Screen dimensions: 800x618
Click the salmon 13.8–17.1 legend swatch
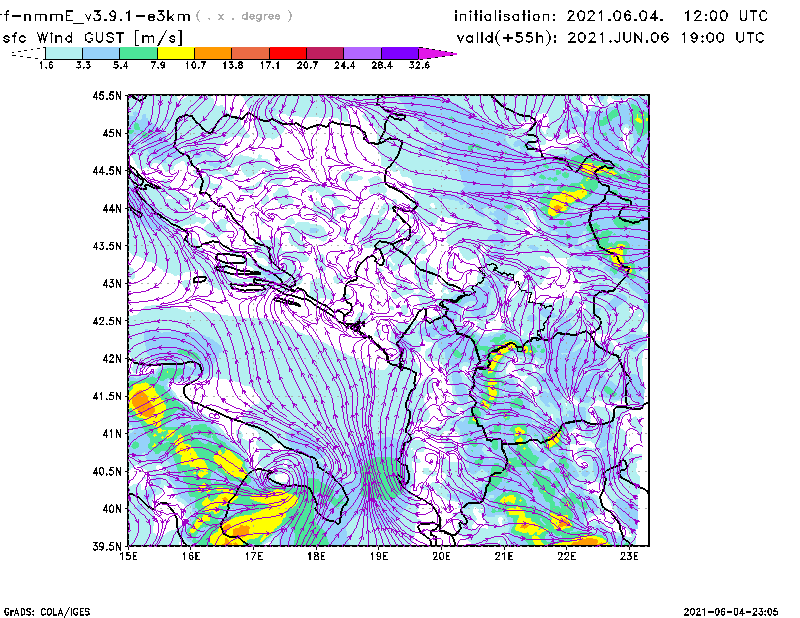251,53
